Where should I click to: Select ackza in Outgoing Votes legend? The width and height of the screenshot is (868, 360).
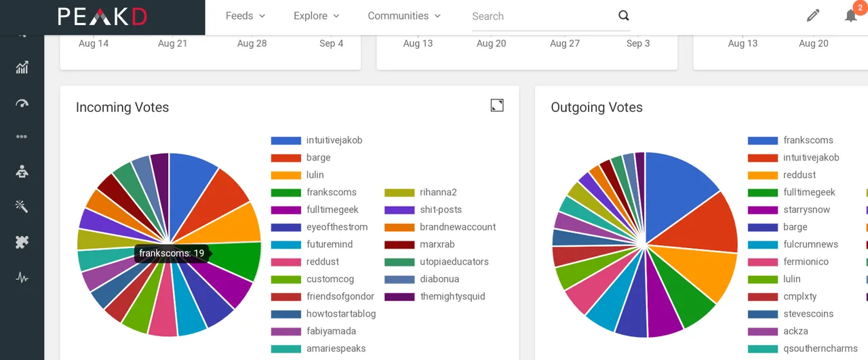(795, 332)
